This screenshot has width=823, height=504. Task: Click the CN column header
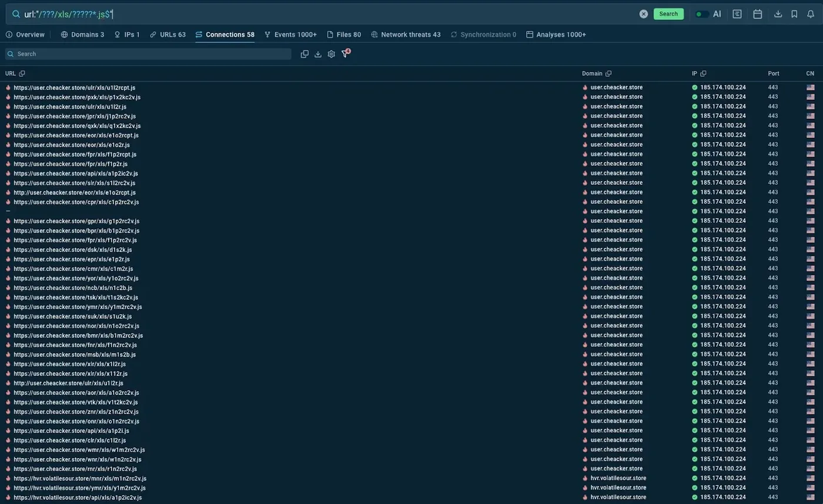pyautogui.click(x=810, y=73)
